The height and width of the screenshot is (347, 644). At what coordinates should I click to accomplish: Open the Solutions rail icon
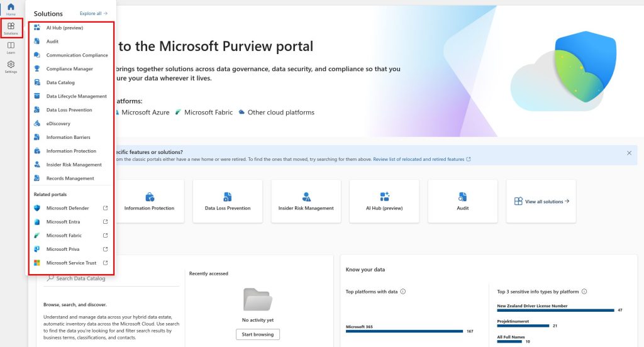click(11, 28)
